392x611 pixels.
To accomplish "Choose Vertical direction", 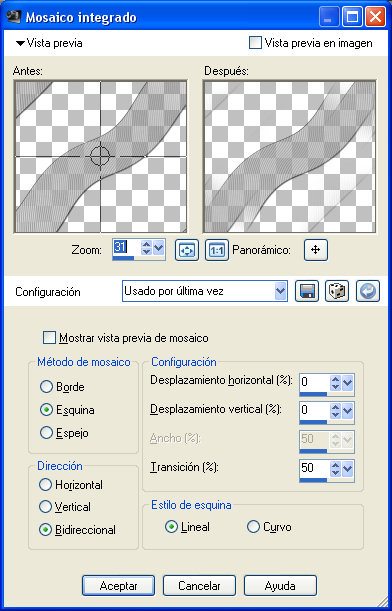I will pos(46,507).
